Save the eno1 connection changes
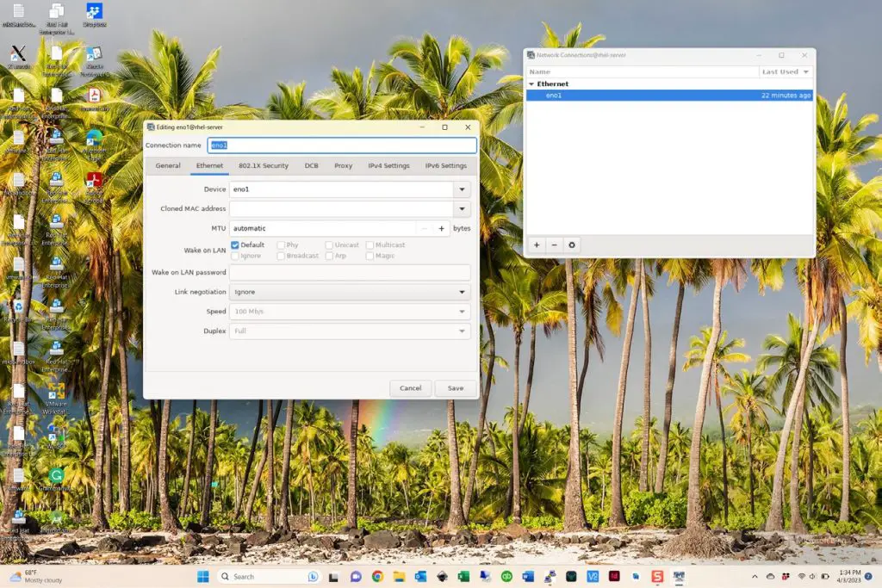This screenshot has height=588, width=882. 455,388
